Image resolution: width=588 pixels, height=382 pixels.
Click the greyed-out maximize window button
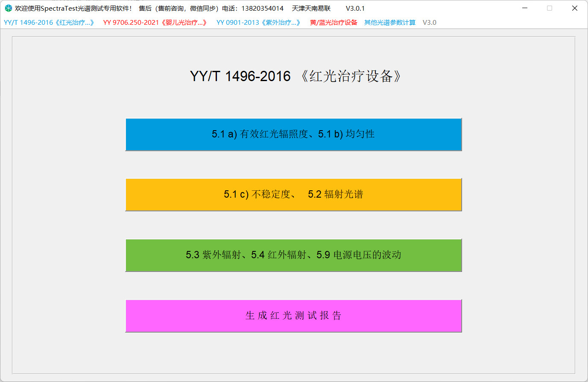tap(550, 8)
